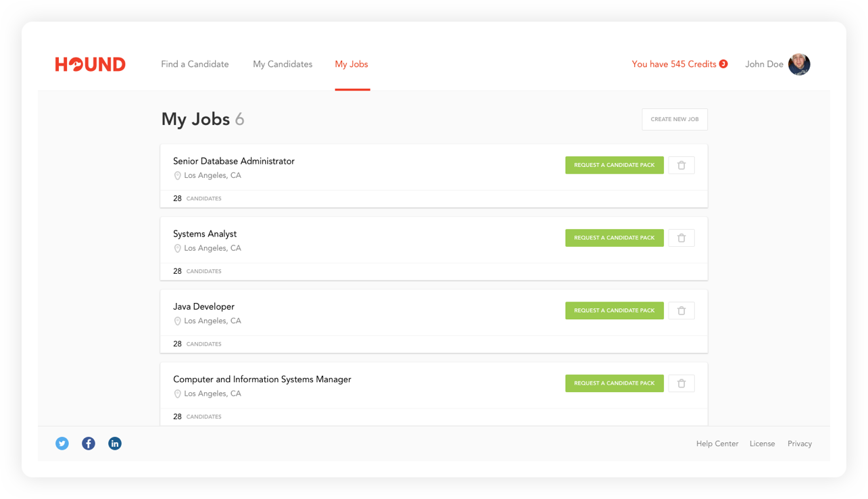Click Create New Job button
Viewport: 868px width, 499px height.
(x=675, y=119)
